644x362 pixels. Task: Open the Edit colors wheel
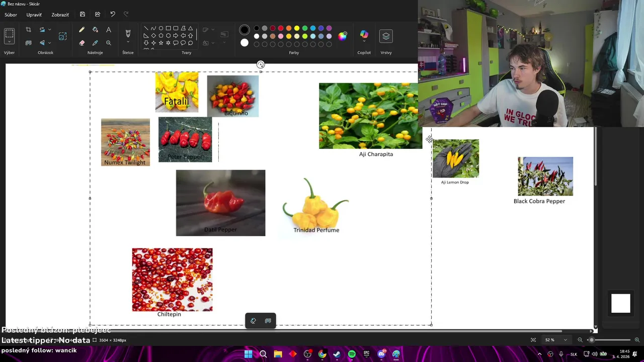(343, 36)
